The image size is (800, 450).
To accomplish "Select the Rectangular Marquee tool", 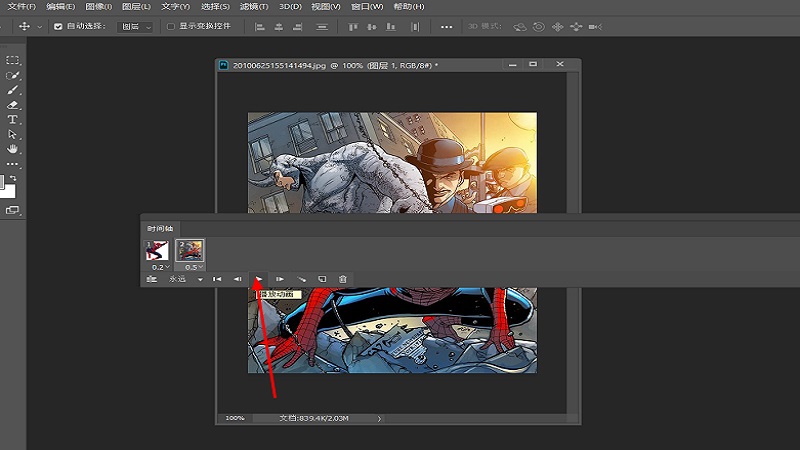I will tap(12, 60).
